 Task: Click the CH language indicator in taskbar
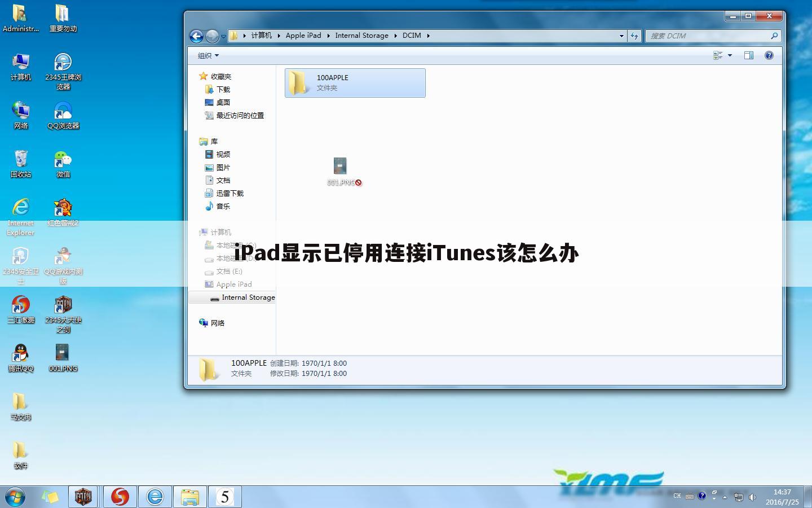677,496
